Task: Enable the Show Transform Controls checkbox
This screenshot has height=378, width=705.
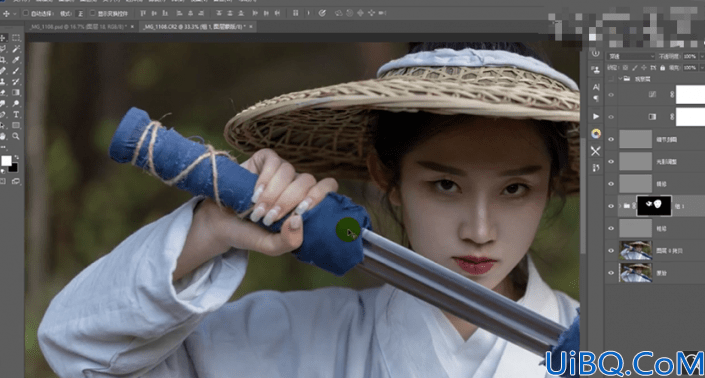Action: click(x=93, y=13)
